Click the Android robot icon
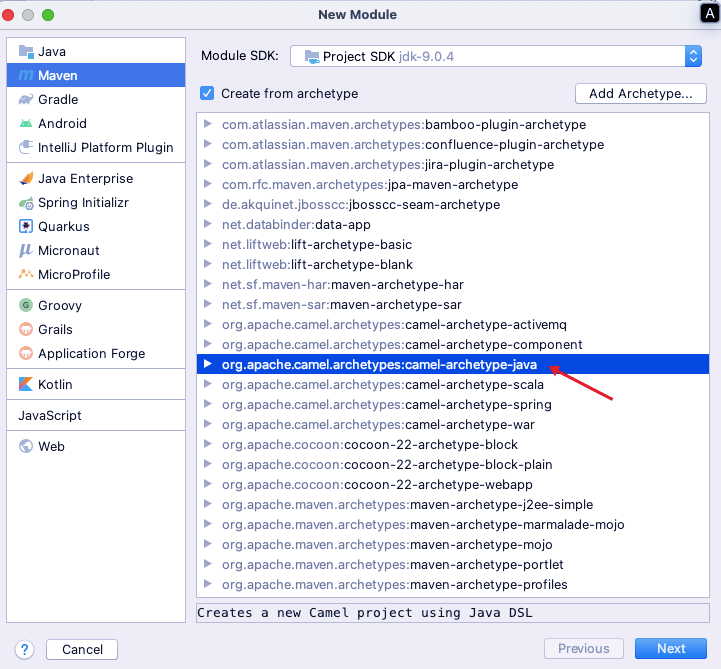721x669 pixels. (x=26, y=123)
